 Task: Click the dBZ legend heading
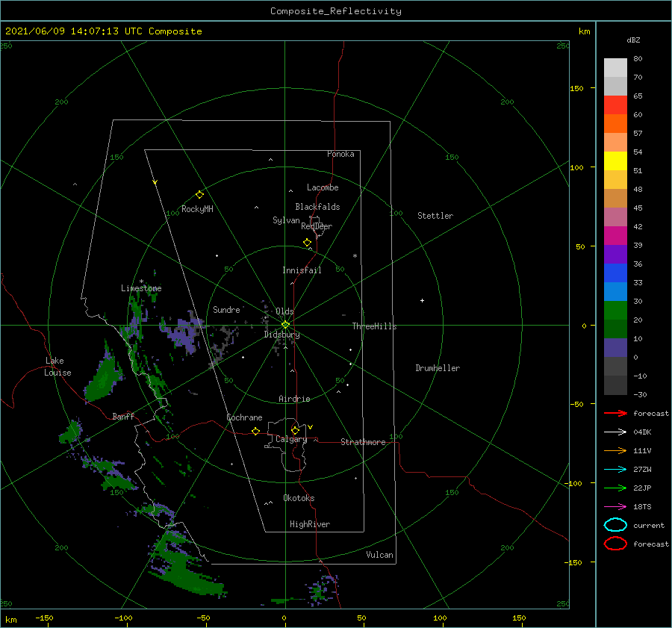tap(633, 40)
